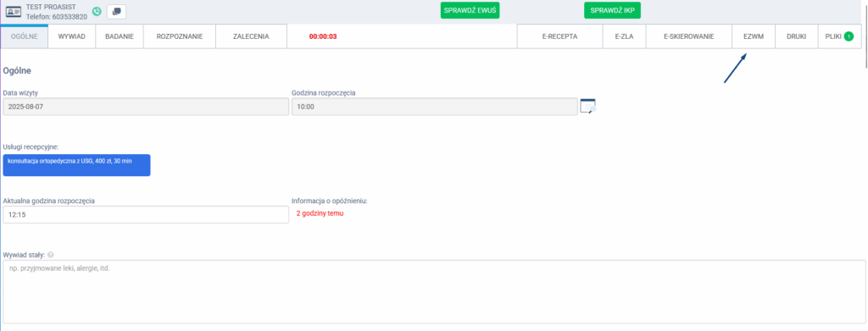Click the '2 godziny temu' delay text
This screenshot has height=331, width=868.
pos(320,213)
